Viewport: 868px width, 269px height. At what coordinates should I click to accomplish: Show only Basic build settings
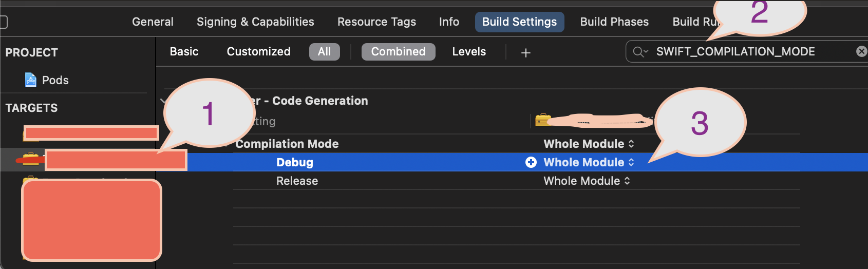[x=184, y=52]
